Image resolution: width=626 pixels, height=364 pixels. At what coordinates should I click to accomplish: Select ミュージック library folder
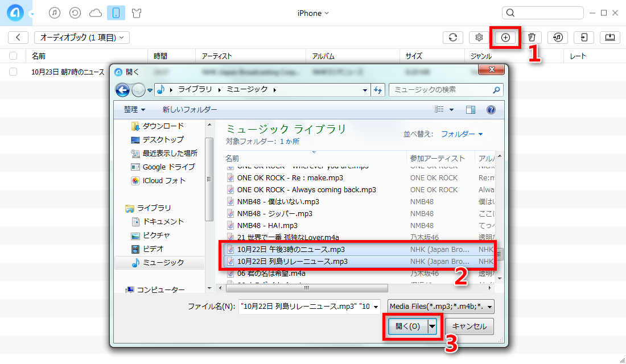click(159, 262)
